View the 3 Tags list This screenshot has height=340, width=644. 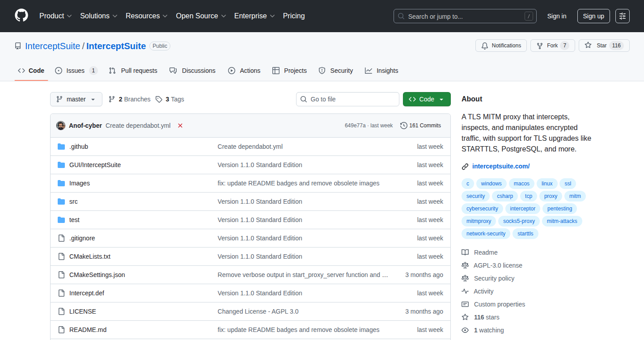click(x=170, y=99)
